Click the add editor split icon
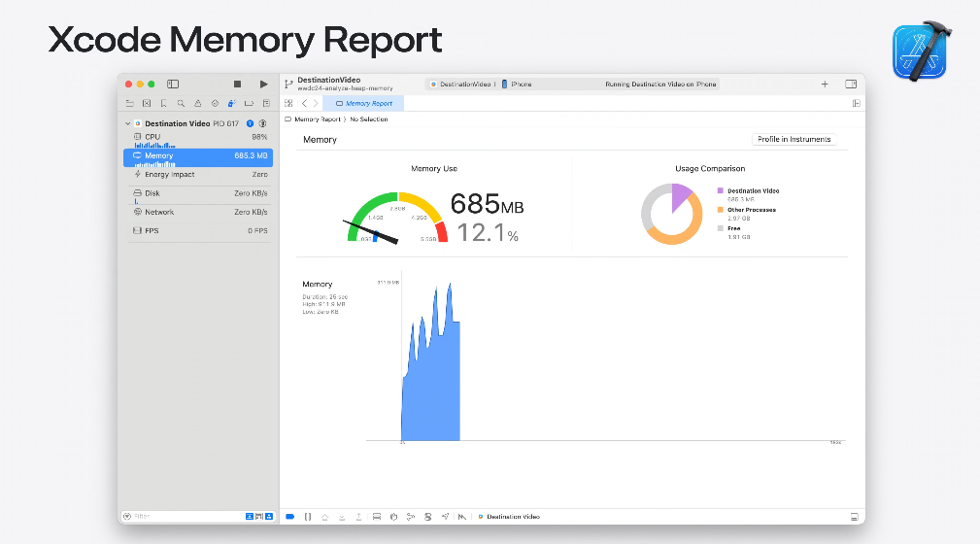 click(x=857, y=103)
